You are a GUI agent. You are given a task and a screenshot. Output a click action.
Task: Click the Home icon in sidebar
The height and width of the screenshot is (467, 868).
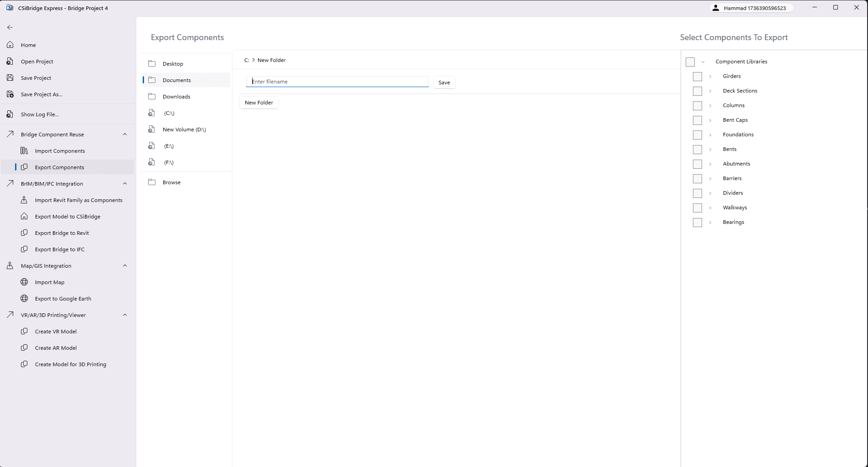pyautogui.click(x=10, y=45)
